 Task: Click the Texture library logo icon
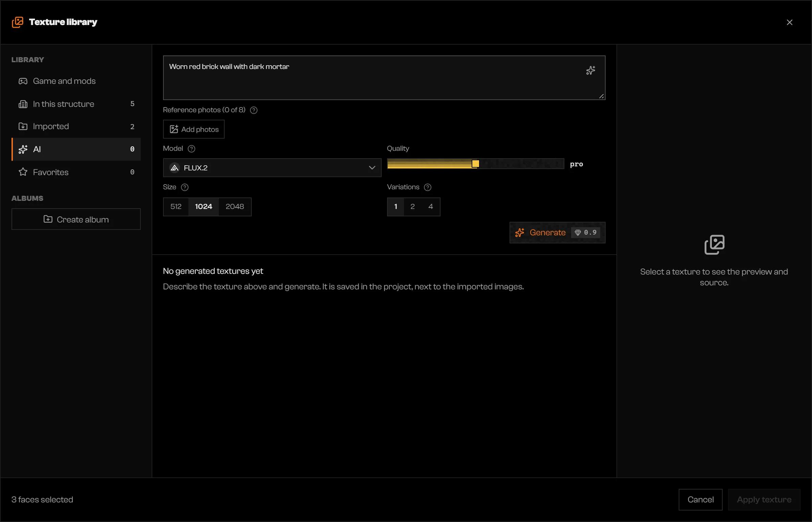click(18, 22)
